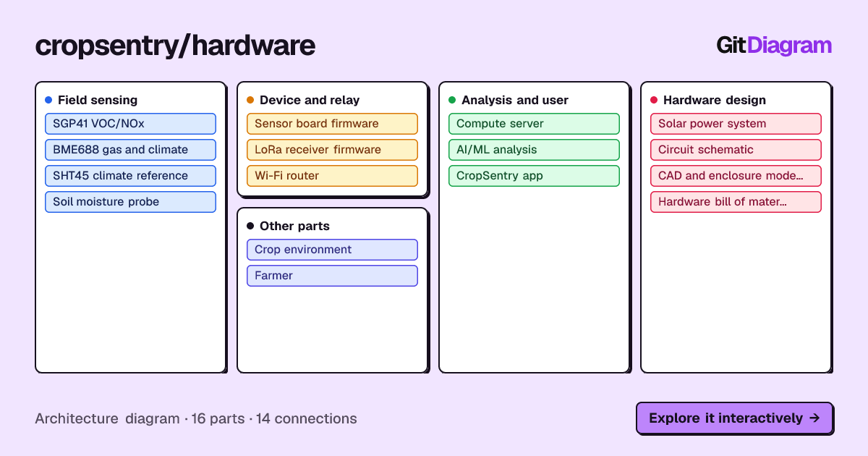The width and height of the screenshot is (868, 456).
Task: Click the cropsentry/hardware title
Action: [x=175, y=46]
